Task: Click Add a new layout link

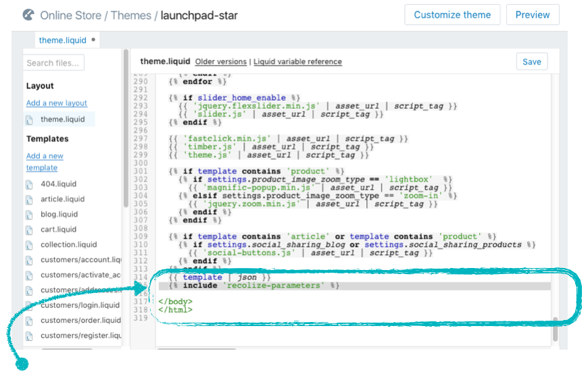Action: 57,103
